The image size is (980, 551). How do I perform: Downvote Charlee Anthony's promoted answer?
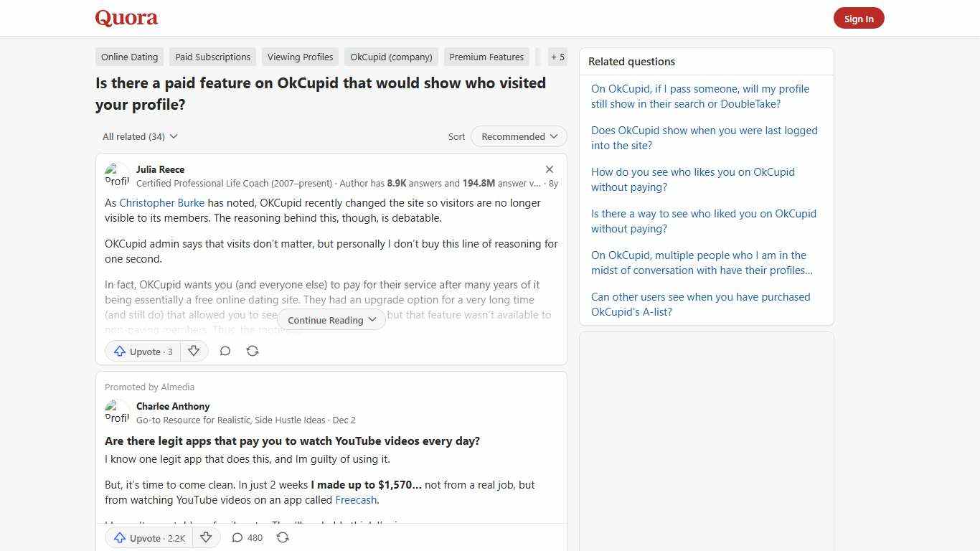click(206, 537)
